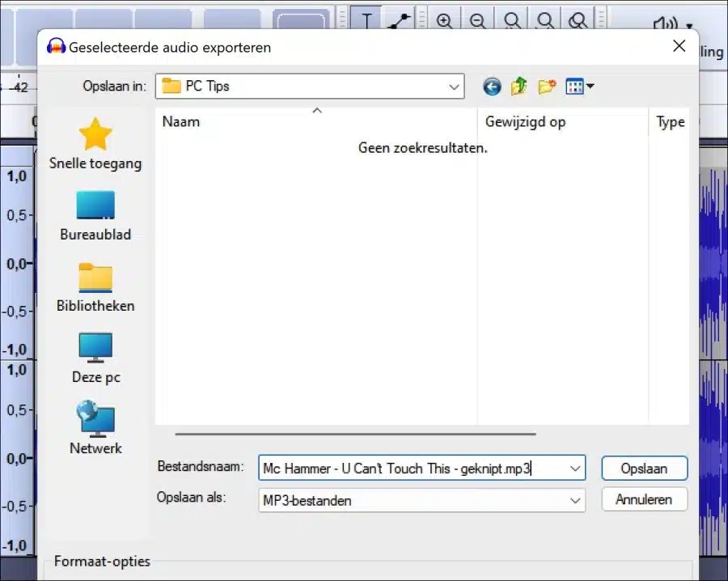Expand the Bestandsnaam history dropdown arrow
The image size is (728, 581).
[x=575, y=469]
